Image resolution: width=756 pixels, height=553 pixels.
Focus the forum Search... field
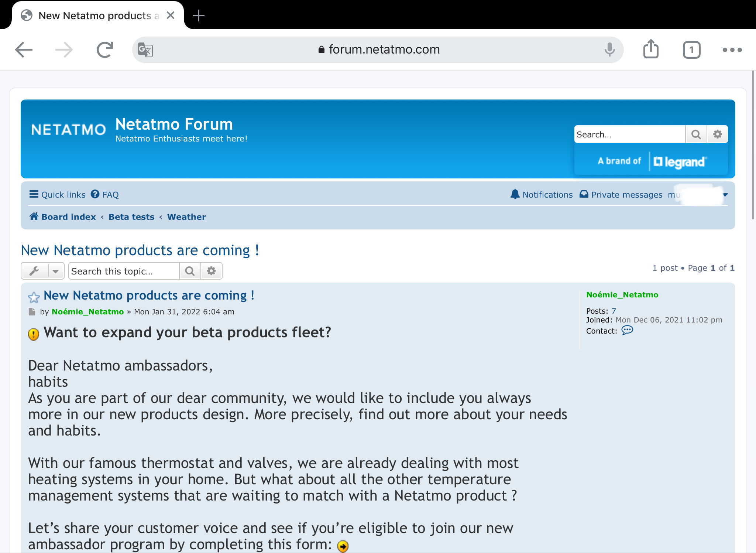pyautogui.click(x=629, y=134)
